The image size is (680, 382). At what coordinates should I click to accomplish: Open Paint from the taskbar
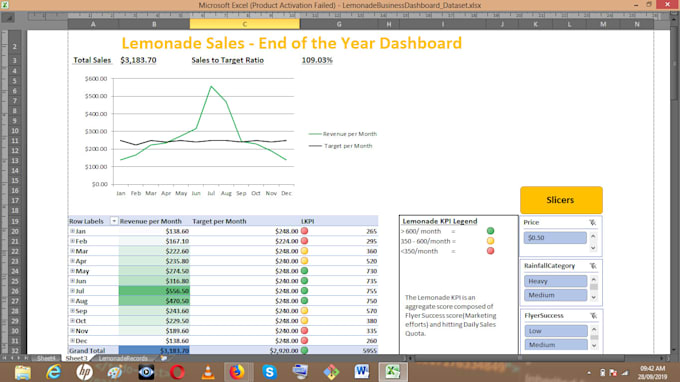[x=115, y=372]
